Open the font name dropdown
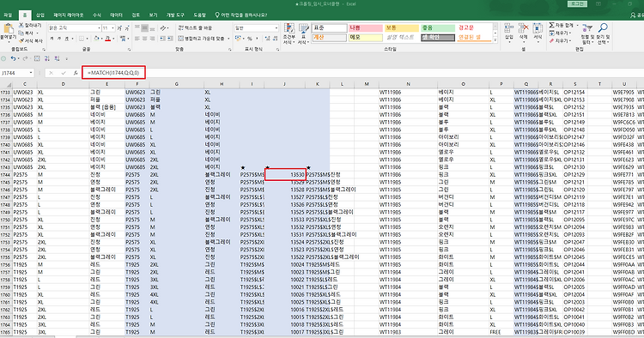 tap(99, 28)
